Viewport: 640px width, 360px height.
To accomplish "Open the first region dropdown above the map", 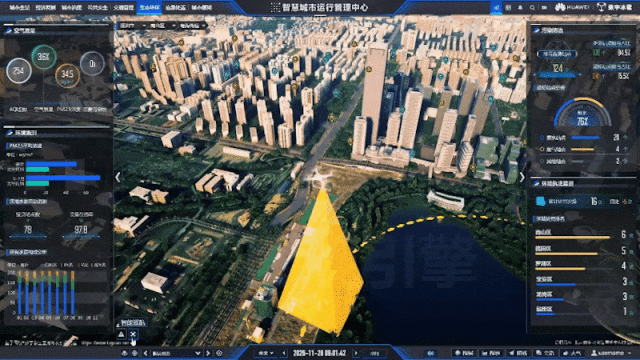I will coord(132,26).
